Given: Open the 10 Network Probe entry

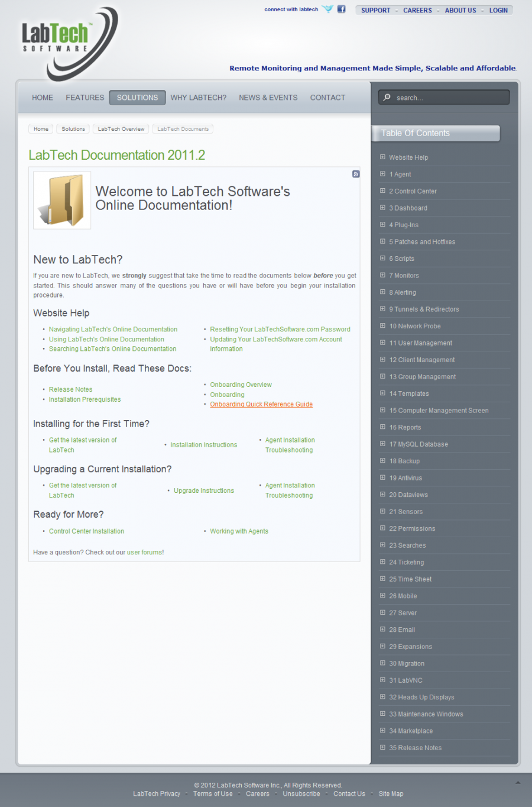Looking at the screenshot, I should [x=415, y=326].
